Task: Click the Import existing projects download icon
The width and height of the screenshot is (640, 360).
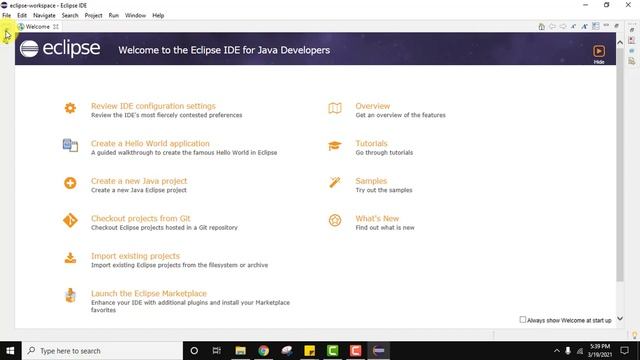Action: (70, 258)
